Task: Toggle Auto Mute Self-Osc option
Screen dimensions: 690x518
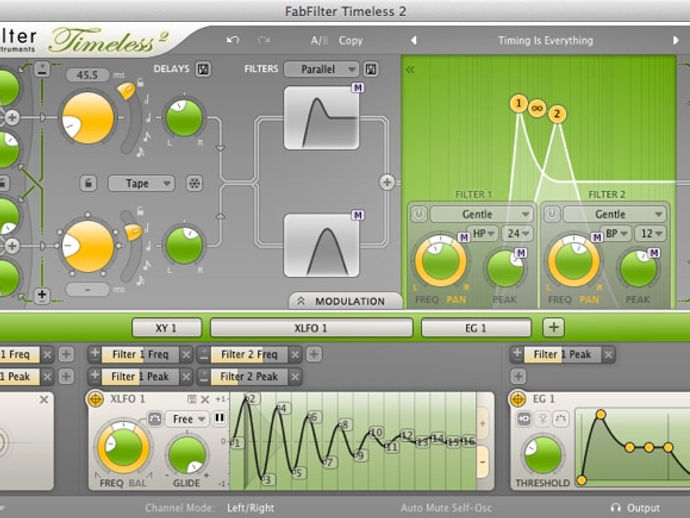Action: (446, 508)
